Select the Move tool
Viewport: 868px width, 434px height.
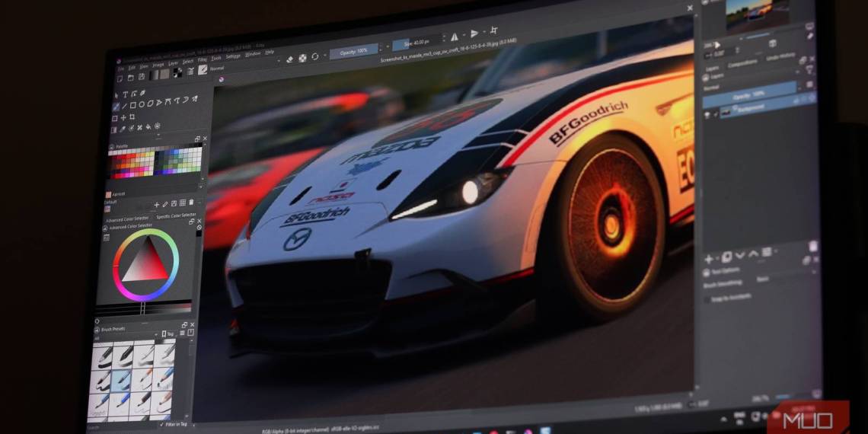pos(123,118)
